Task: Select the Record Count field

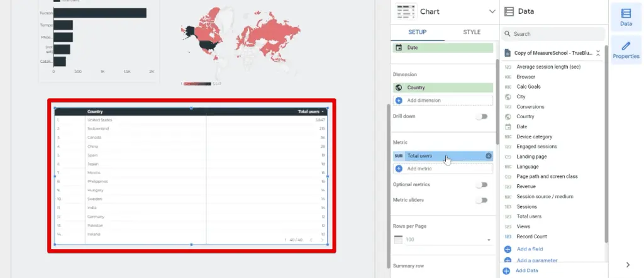Action: [531, 236]
